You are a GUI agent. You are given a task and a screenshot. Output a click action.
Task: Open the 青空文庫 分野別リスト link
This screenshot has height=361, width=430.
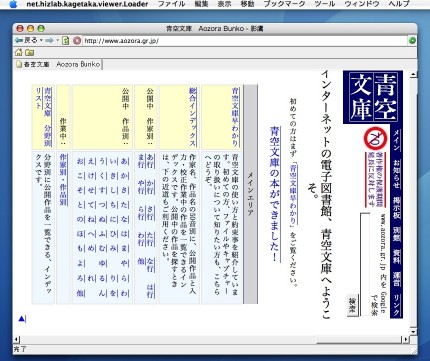point(44,117)
